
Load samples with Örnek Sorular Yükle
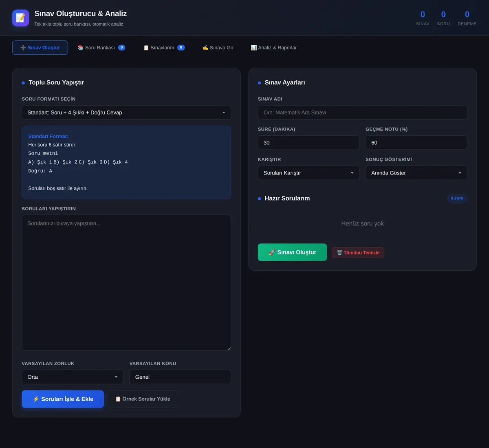click(x=143, y=399)
